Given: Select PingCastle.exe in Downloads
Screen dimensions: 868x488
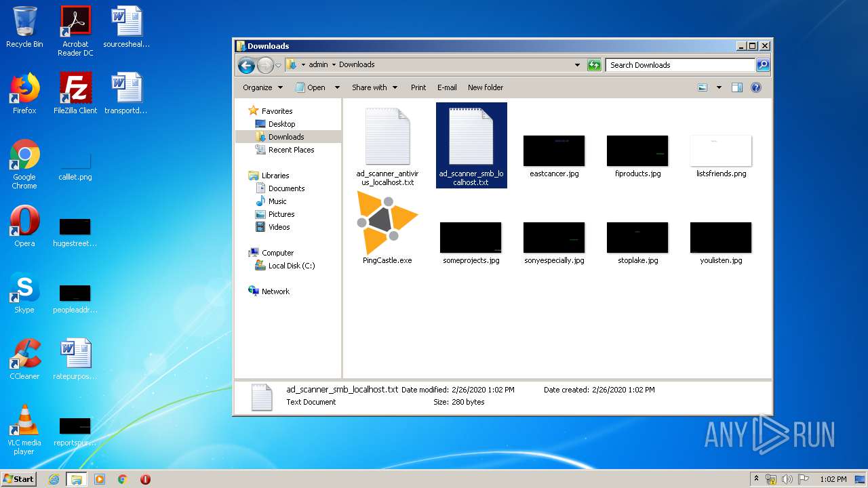Looking at the screenshot, I should pos(387,228).
